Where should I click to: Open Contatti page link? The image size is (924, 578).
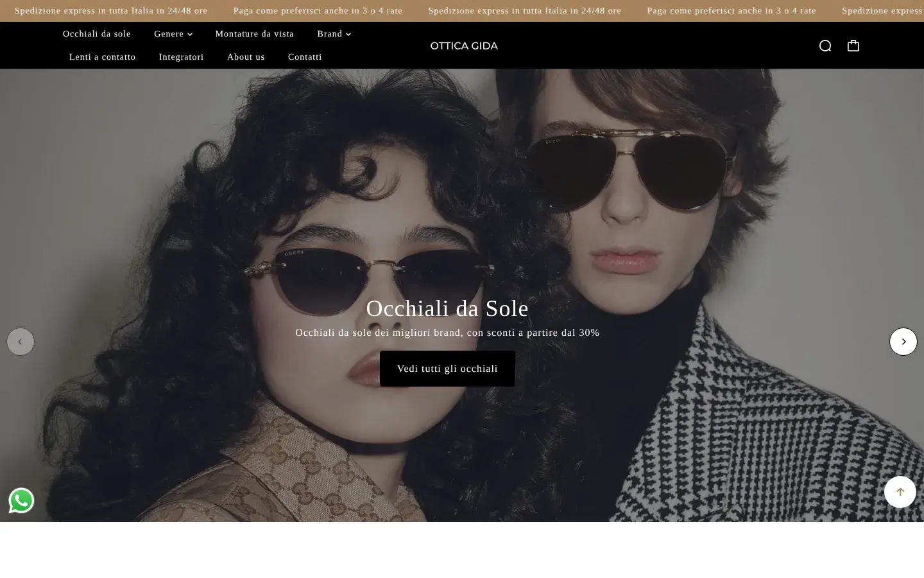click(305, 57)
